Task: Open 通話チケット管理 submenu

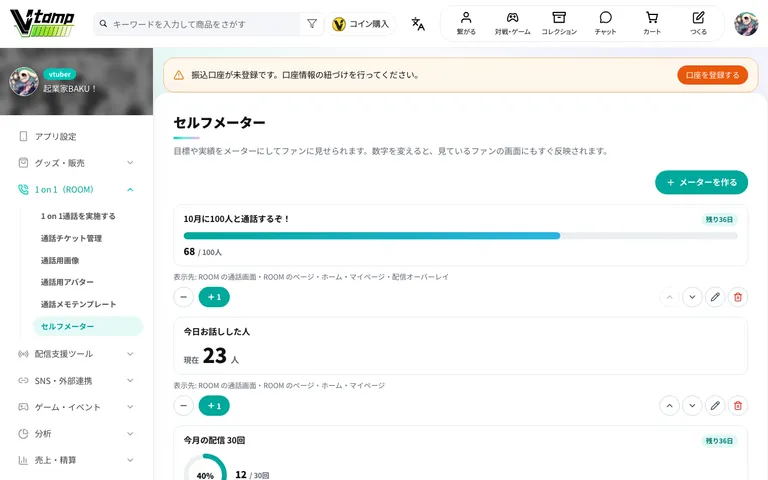Action: click(x=72, y=238)
